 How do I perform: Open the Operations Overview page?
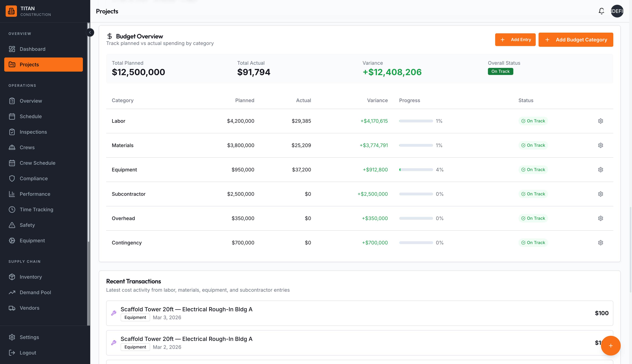click(x=44, y=101)
